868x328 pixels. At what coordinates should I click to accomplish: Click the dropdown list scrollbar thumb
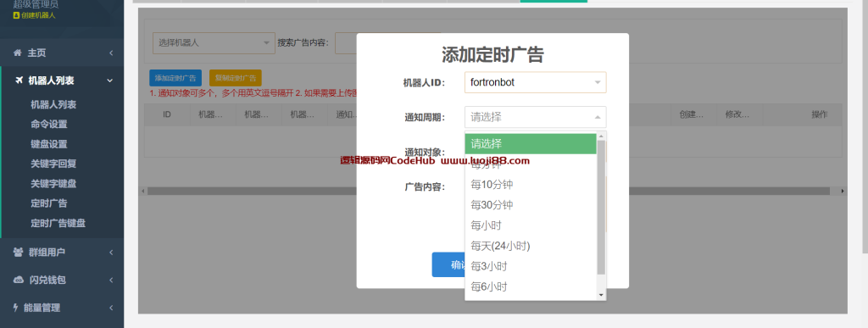(601, 208)
